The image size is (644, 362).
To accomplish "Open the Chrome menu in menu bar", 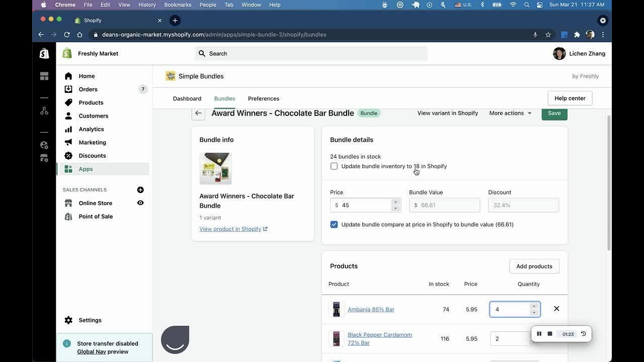I will 65,5.
